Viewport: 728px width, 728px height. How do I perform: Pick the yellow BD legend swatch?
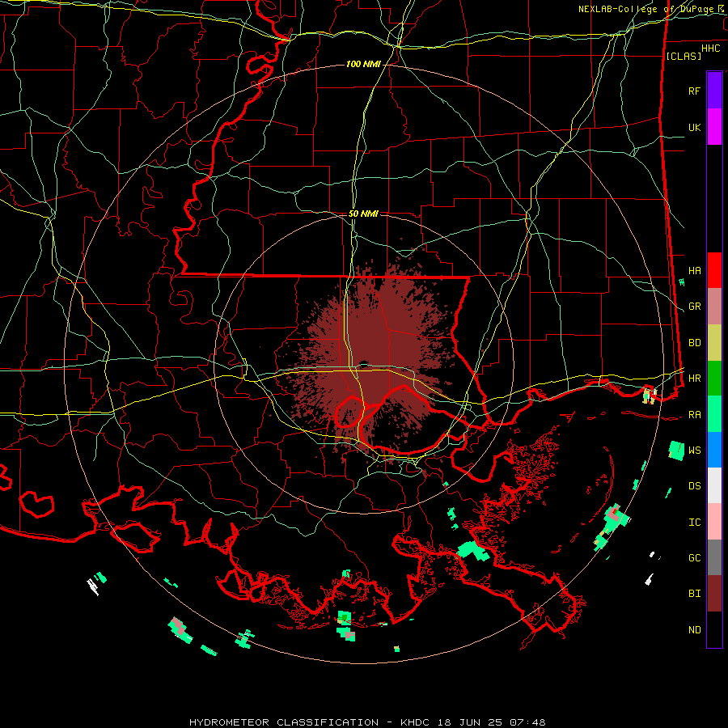(714, 343)
